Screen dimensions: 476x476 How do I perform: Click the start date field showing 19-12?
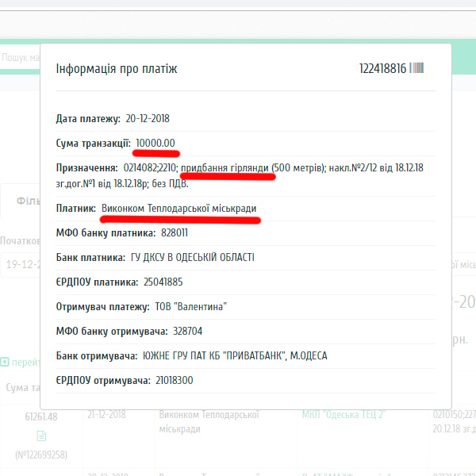click(x=20, y=264)
